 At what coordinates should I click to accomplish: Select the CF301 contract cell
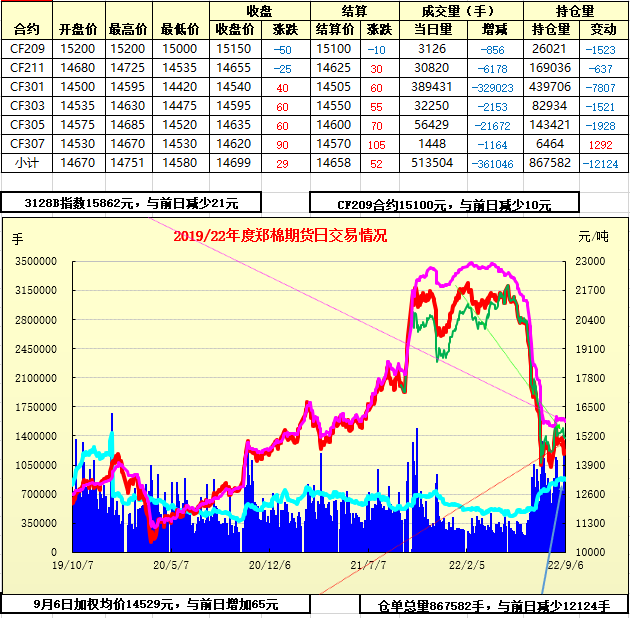[29, 86]
